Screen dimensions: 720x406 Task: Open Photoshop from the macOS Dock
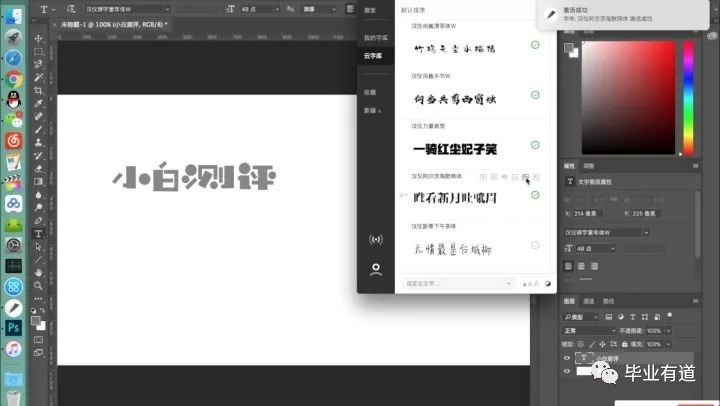[x=13, y=327]
